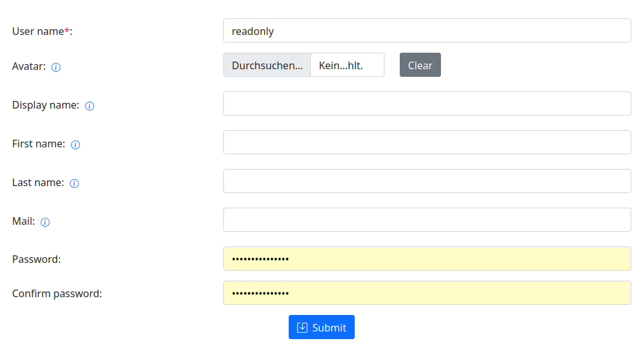Click the selected avatar filename text
The image size is (644, 348).
click(341, 65)
